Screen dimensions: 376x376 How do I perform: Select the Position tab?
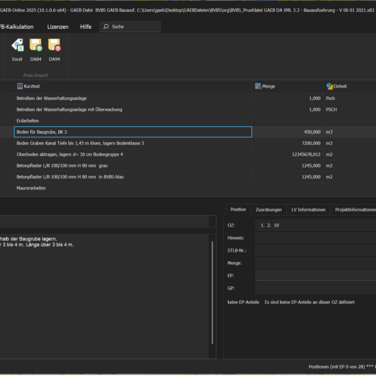pos(238,209)
